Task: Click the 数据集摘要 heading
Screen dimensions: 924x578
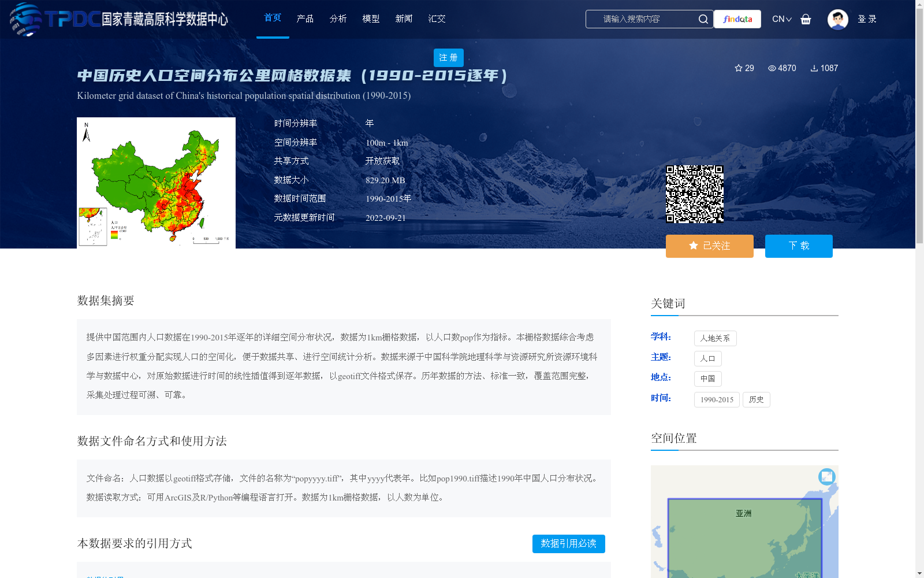Action: pos(106,301)
